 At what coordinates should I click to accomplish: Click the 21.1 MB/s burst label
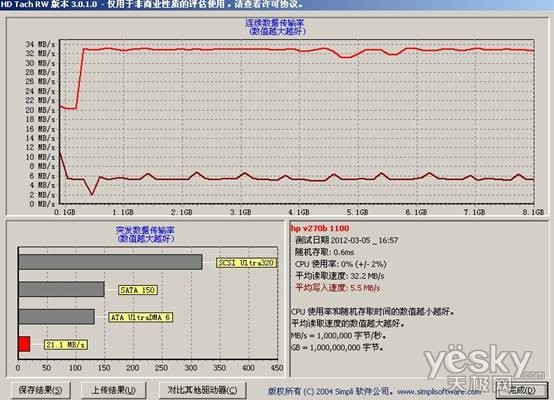click(x=66, y=345)
